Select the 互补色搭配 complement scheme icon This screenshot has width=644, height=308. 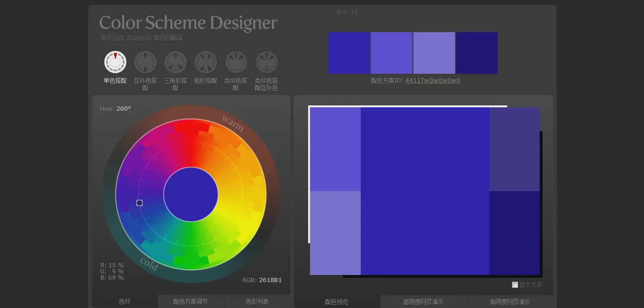pyautogui.click(x=145, y=62)
